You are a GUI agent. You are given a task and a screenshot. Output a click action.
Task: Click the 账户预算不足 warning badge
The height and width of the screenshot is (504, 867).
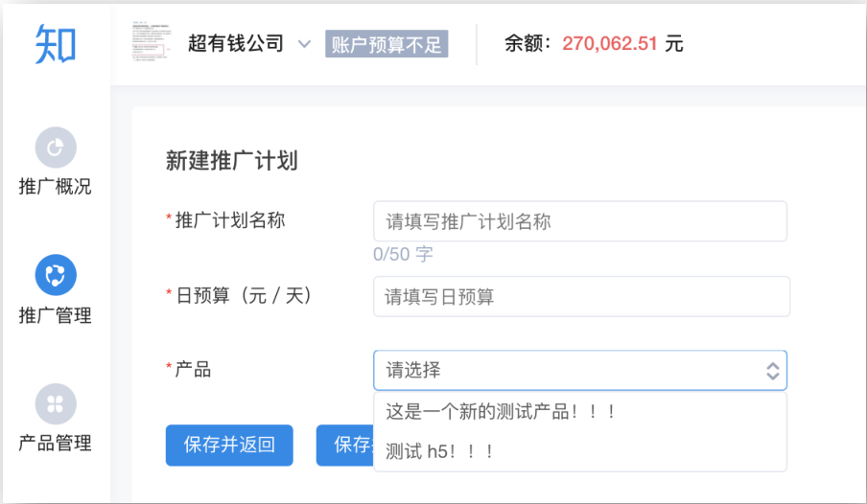[x=387, y=44]
